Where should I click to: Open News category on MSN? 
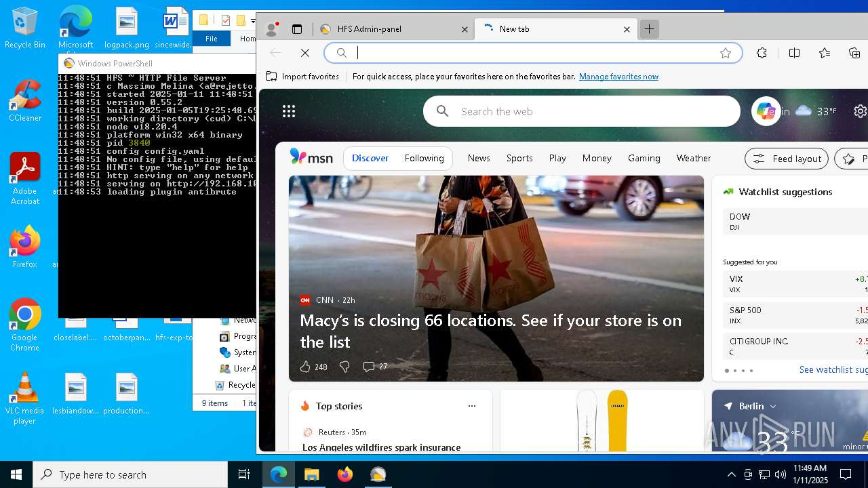pos(479,158)
